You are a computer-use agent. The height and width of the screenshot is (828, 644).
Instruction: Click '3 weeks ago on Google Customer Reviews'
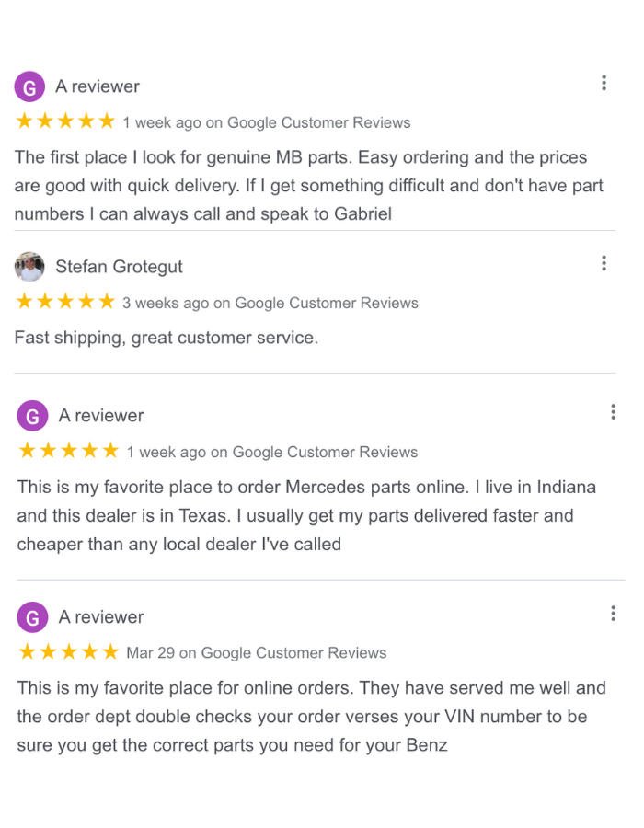(270, 303)
